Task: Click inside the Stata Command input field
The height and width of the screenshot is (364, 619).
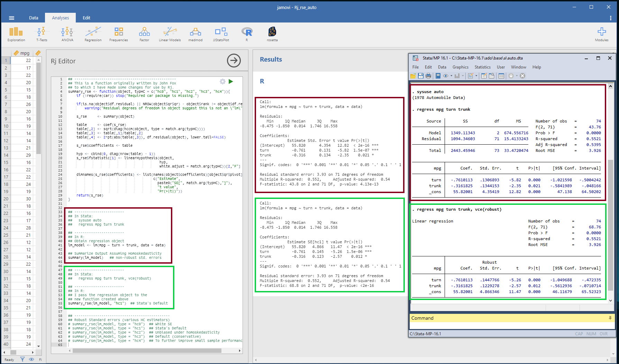Action: (512, 325)
